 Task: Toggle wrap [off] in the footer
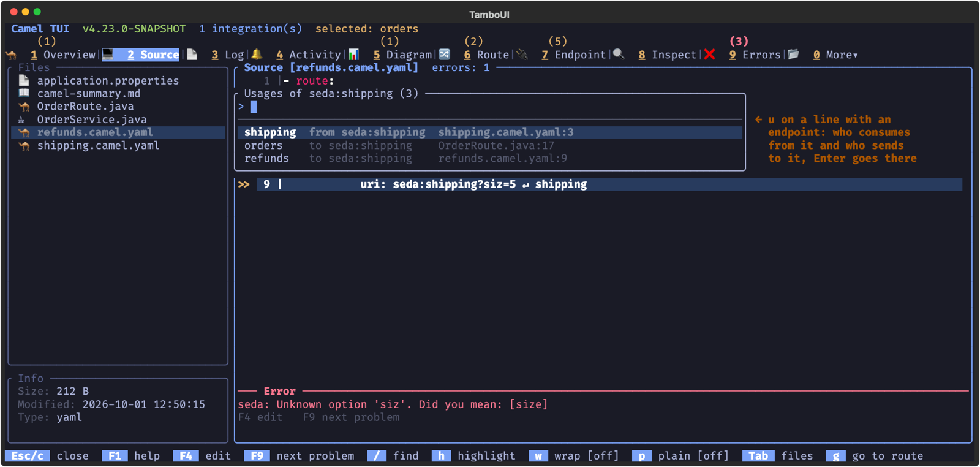(x=574, y=456)
